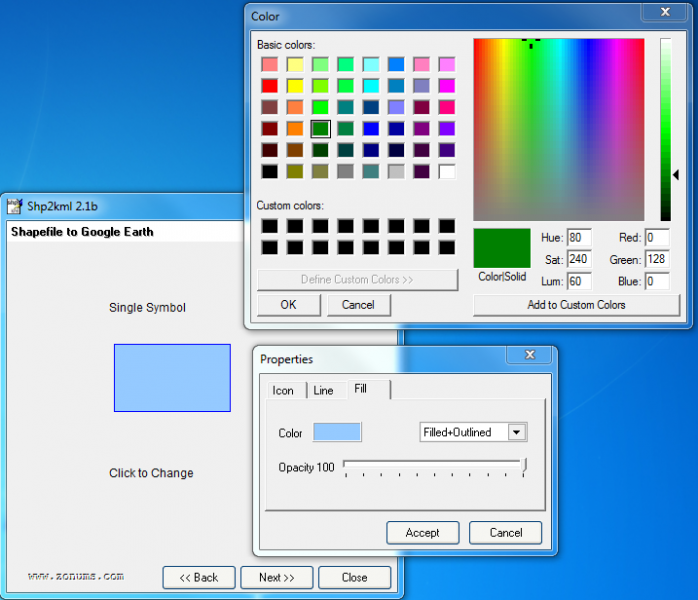Click the Color|Solid green preview box
698x600 pixels.
tap(502, 248)
